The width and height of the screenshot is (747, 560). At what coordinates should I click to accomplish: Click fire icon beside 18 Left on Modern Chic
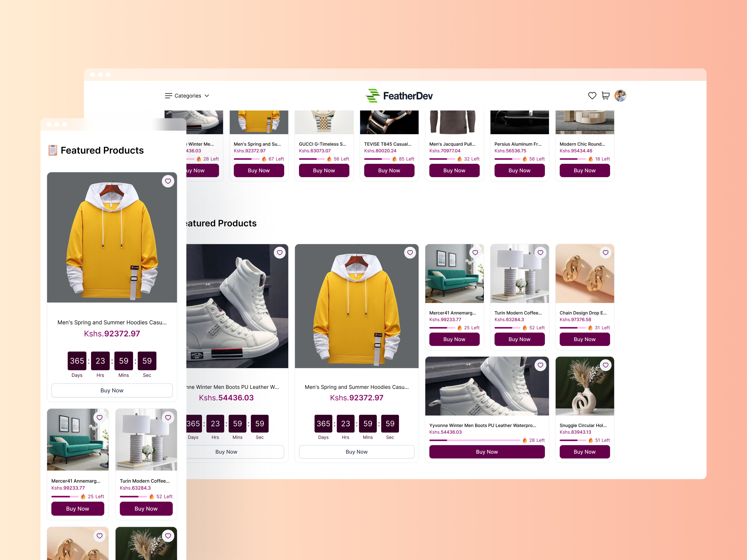[x=591, y=159]
